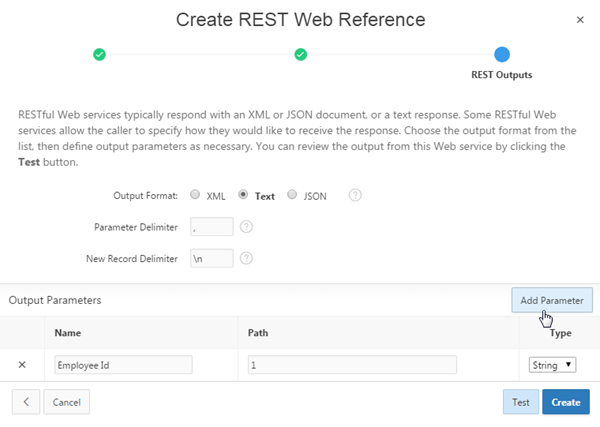Open help for Parameter Delimiter
The height and width of the screenshot is (427, 600).
pyautogui.click(x=246, y=227)
